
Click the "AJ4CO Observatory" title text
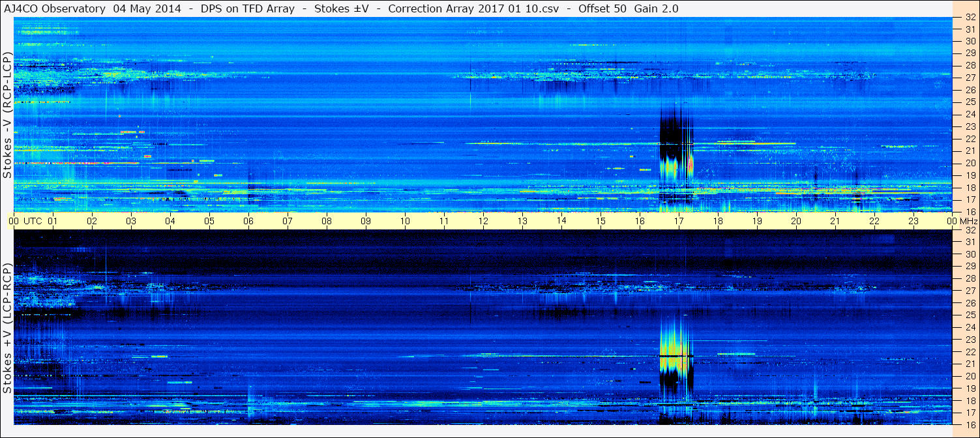pos(53,9)
